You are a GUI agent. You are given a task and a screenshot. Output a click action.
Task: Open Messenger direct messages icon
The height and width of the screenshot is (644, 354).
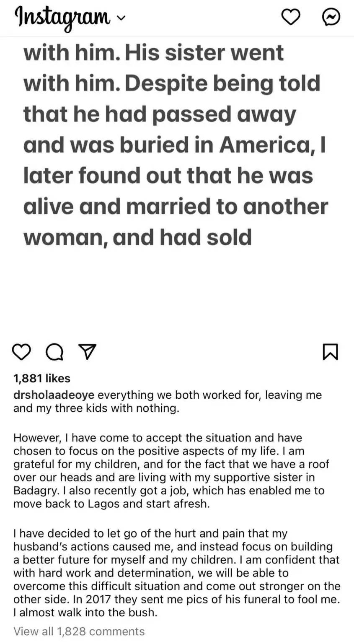pyautogui.click(x=331, y=17)
